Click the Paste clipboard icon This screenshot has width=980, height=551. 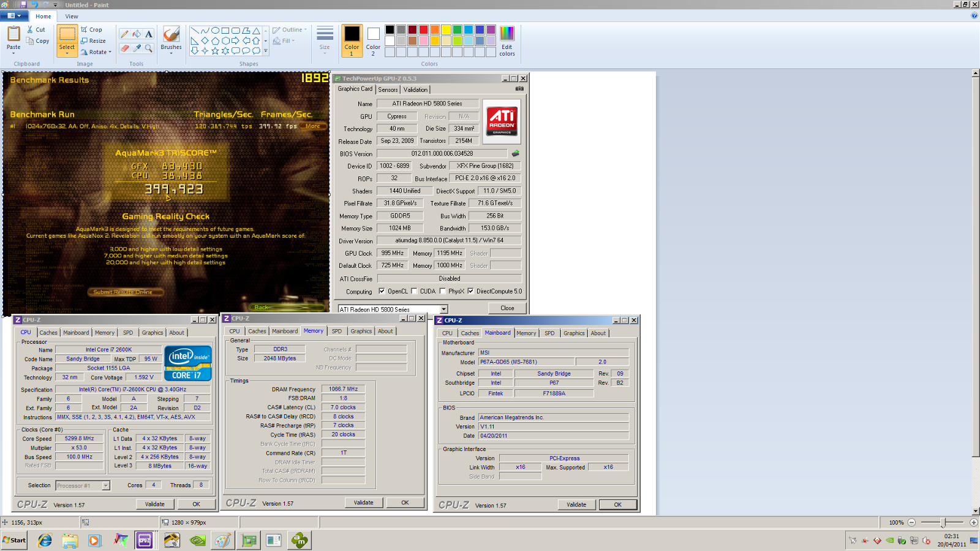(x=13, y=34)
